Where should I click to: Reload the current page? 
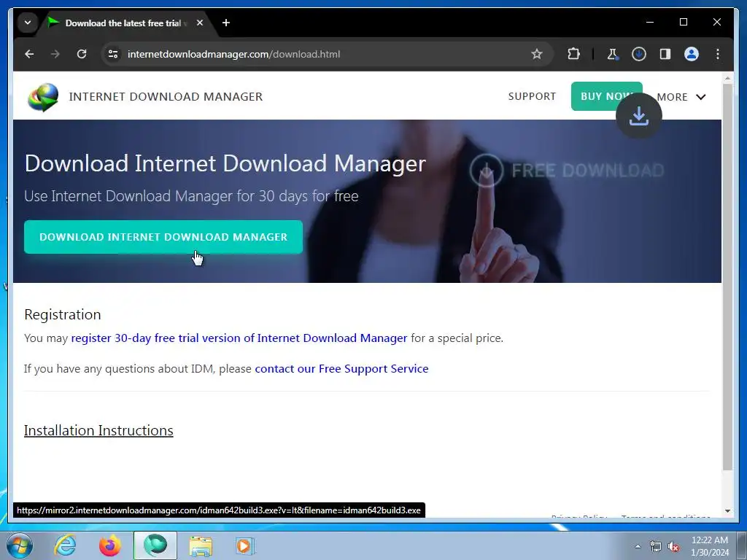[x=82, y=54]
